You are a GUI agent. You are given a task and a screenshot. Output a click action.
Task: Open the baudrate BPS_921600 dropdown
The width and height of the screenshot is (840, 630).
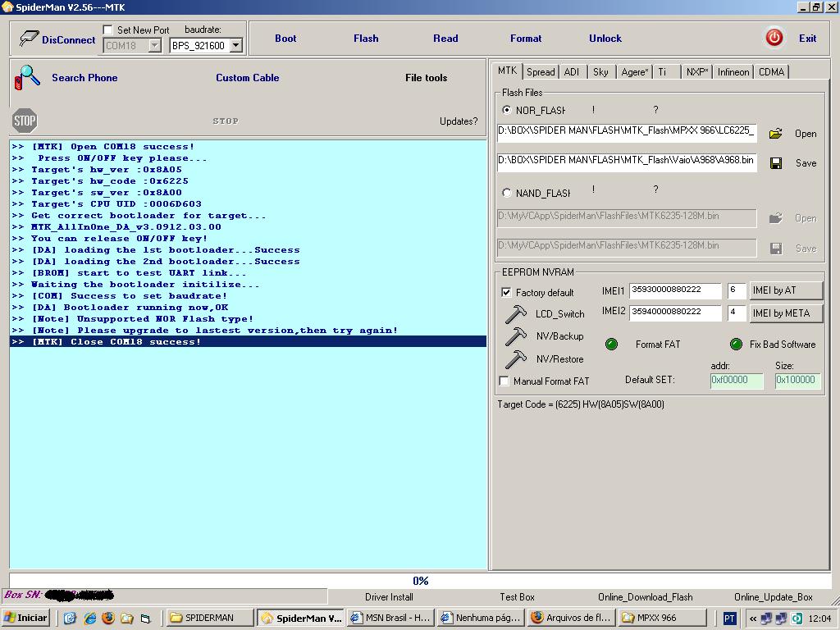pyautogui.click(x=236, y=46)
